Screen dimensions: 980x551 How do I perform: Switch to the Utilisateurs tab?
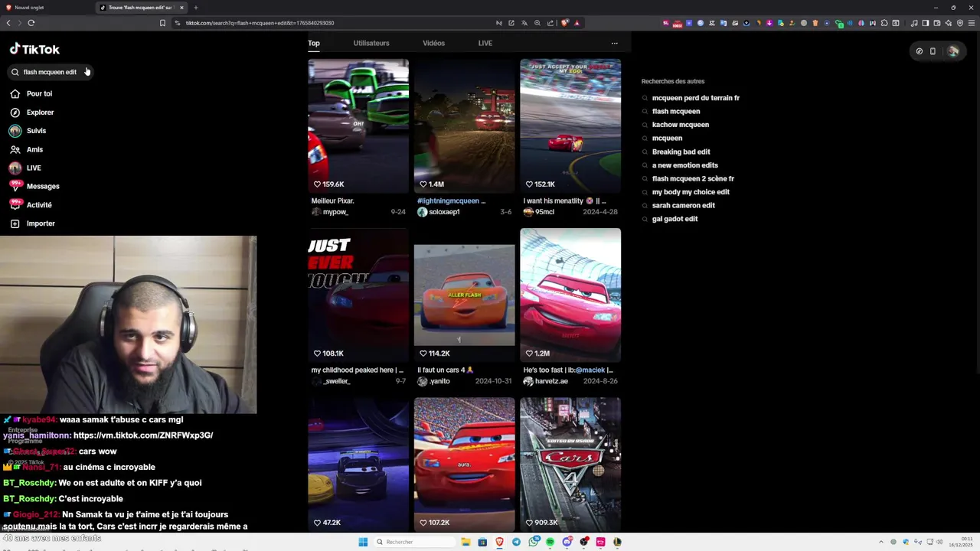[x=371, y=43]
